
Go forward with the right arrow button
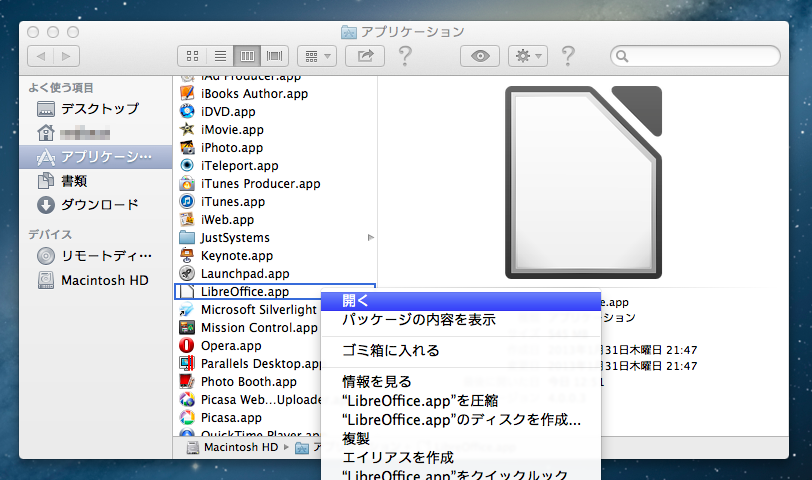66,56
